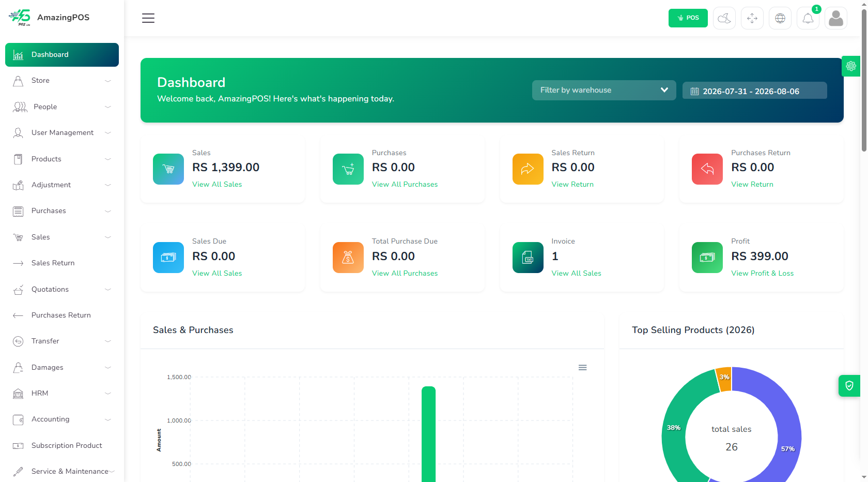Click the Invoice document icon

coord(528,258)
